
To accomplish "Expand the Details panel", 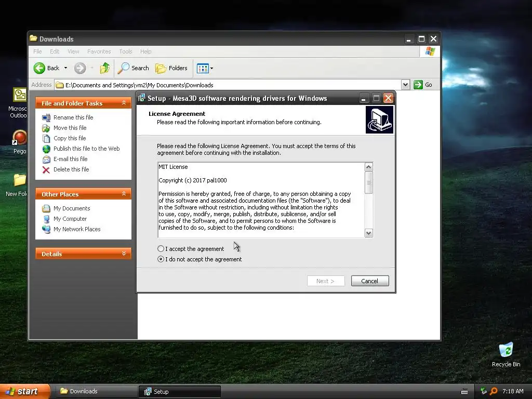I will click(x=124, y=254).
